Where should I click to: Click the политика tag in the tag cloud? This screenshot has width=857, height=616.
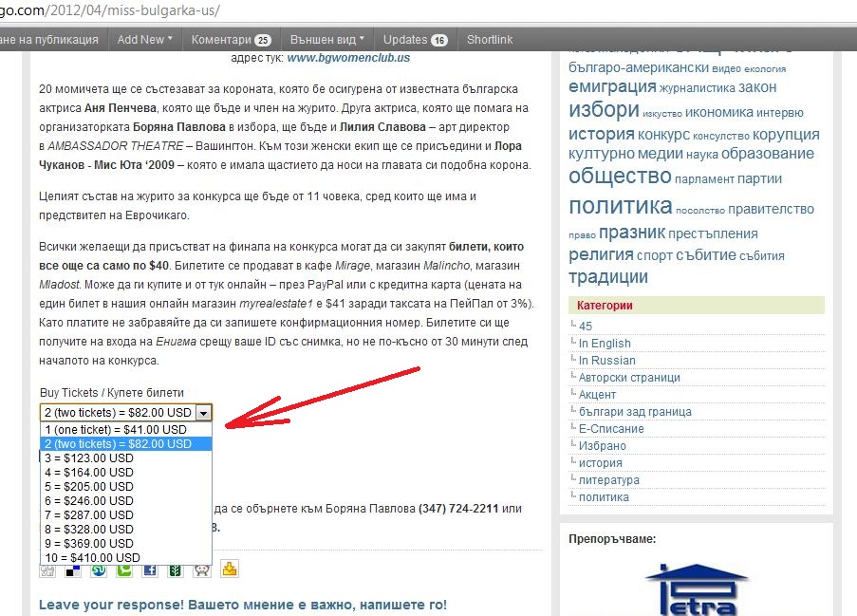[x=620, y=206]
